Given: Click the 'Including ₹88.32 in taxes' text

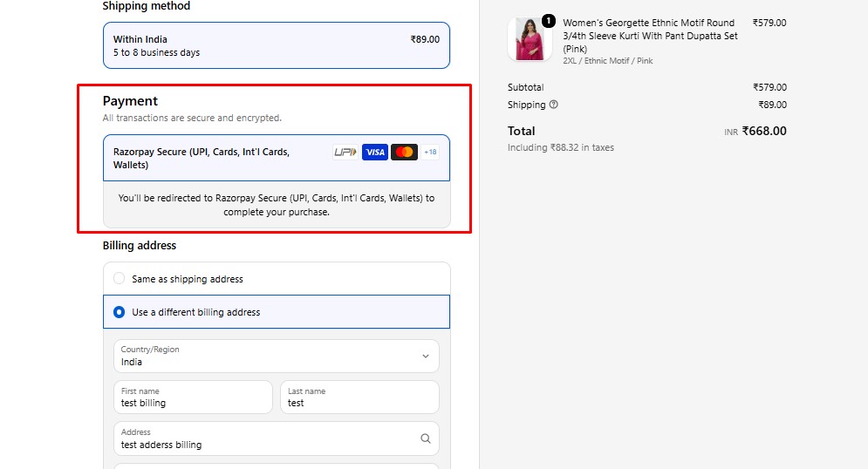Looking at the screenshot, I should click(x=561, y=147).
